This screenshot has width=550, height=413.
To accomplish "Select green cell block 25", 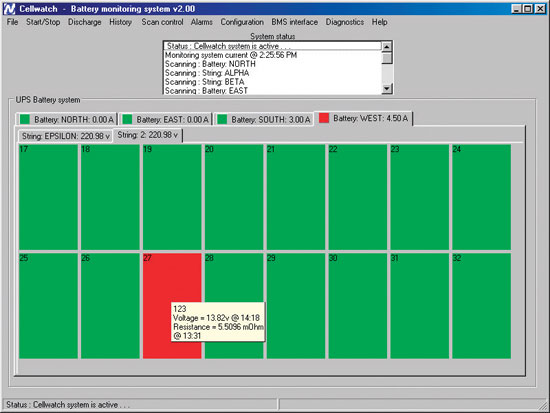I will [48, 306].
